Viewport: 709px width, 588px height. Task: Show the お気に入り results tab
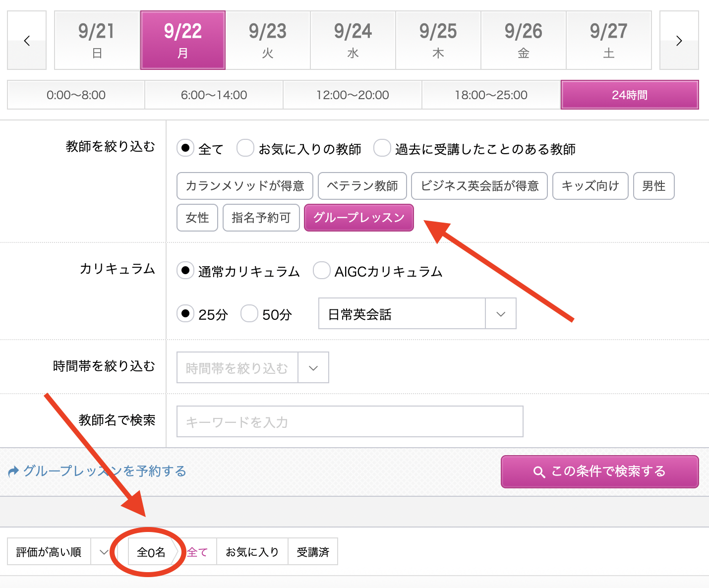tap(252, 552)
